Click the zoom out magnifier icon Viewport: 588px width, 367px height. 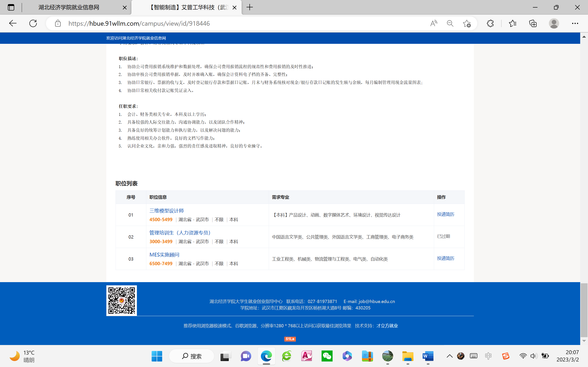coord(450,23)
